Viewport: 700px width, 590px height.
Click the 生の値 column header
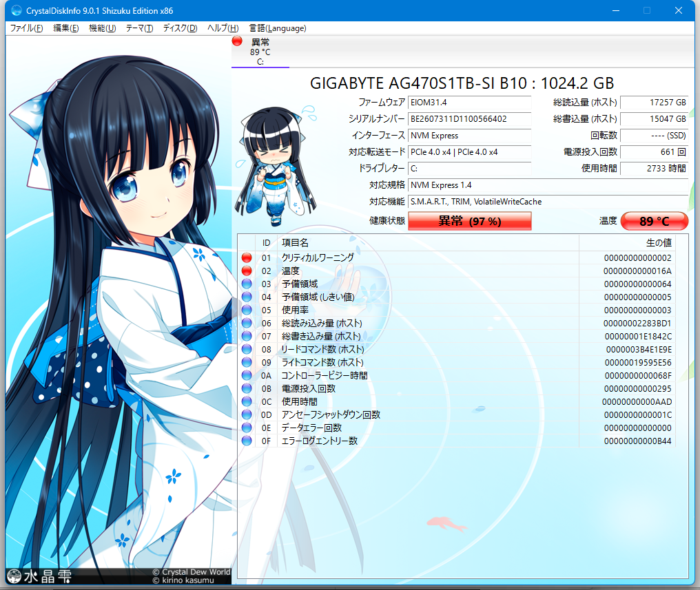click(x=627, y=242)
